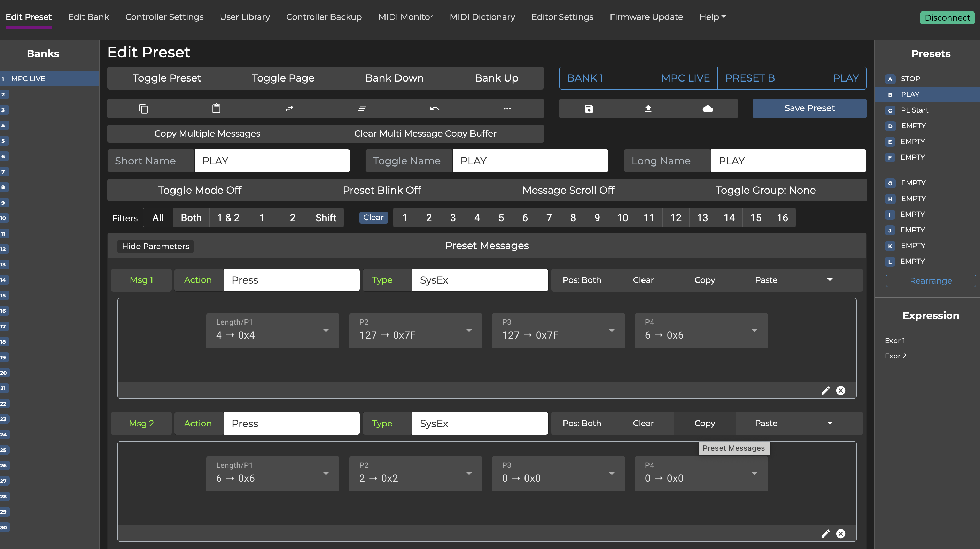Enable Preset Blink
The width and height of the screenshot is (980, 549).
(x=382, y=190)
